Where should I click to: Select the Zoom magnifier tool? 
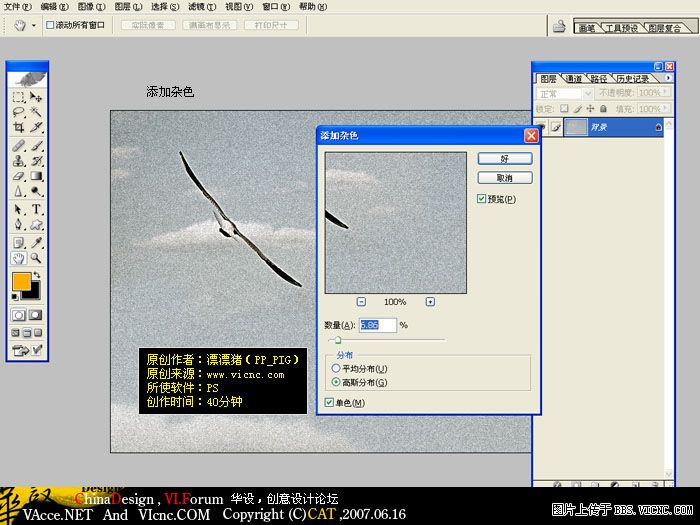click(x=36, y=258)
